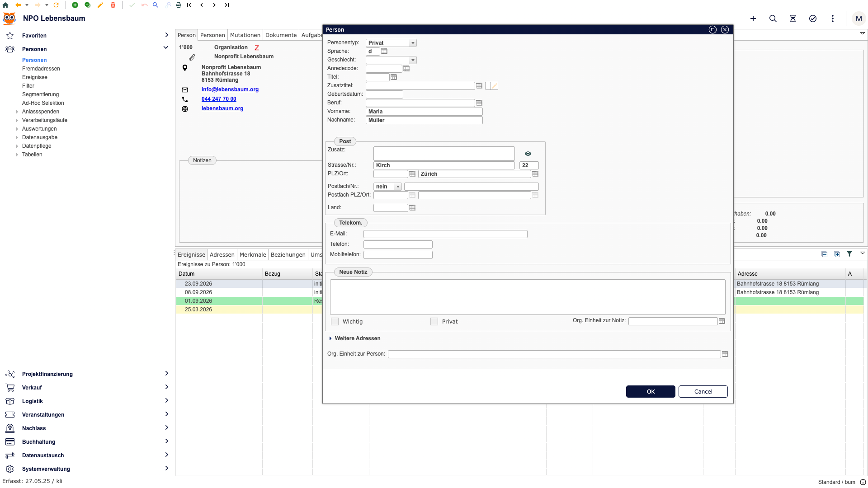868x488 pixels.
Task: Open info@lebensbaum.org email link
Action: point(230,89)
